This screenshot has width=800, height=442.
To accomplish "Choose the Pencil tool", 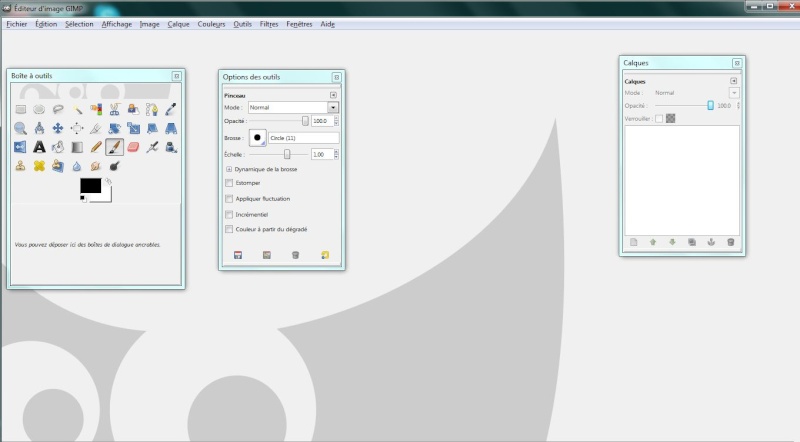I will click(96, 147).
